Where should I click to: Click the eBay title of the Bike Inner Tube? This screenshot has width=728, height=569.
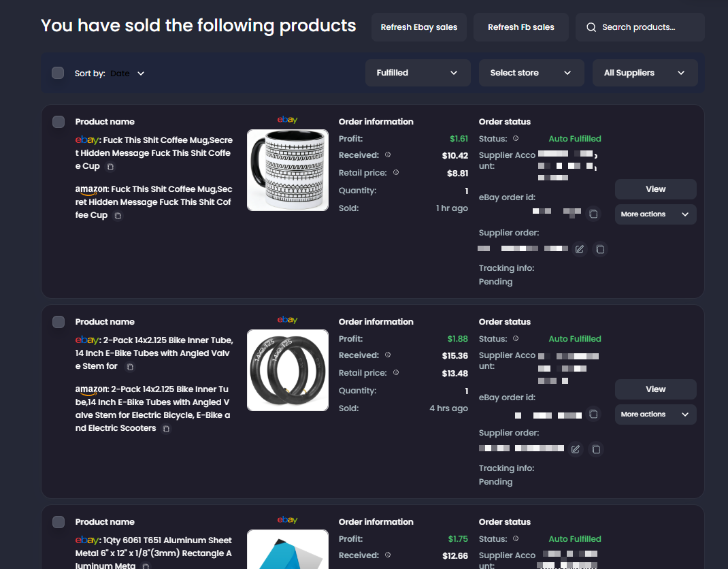pos(154,353)
